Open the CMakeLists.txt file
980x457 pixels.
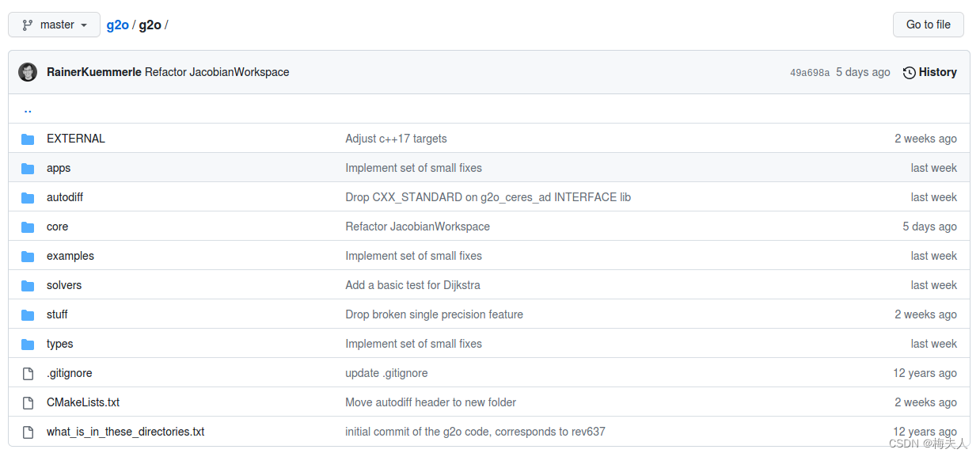tap(83, 402)
